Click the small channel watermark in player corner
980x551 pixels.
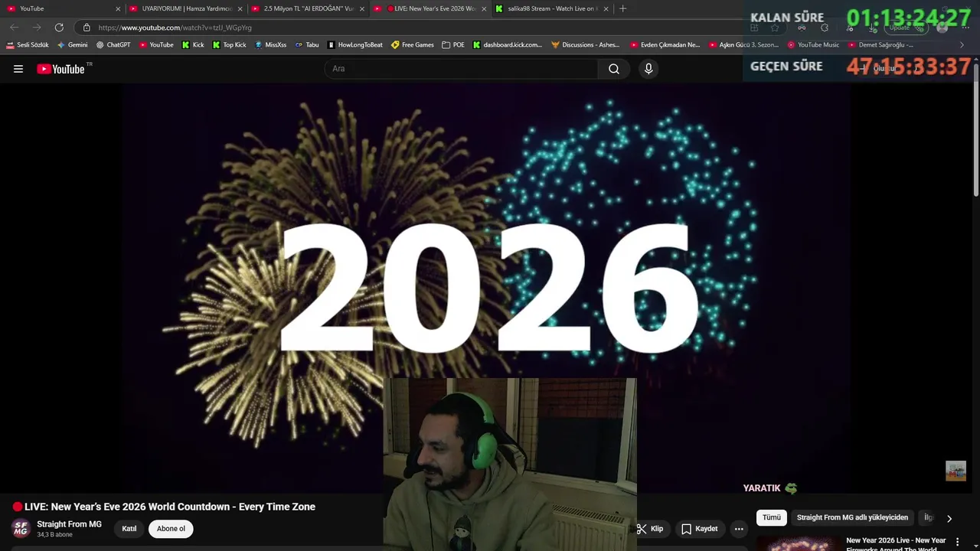point(955,471)
